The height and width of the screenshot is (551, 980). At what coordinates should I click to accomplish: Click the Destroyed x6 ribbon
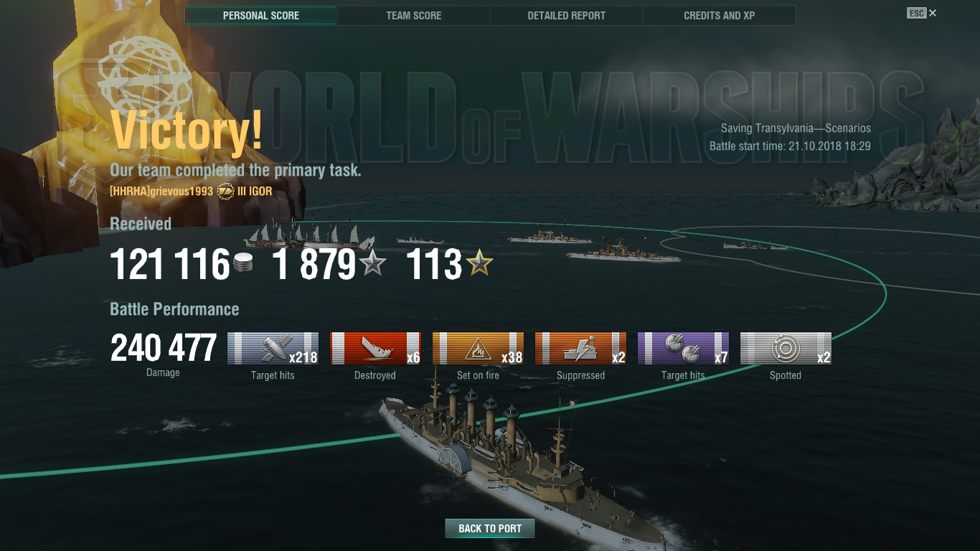(x=375, y=349)
